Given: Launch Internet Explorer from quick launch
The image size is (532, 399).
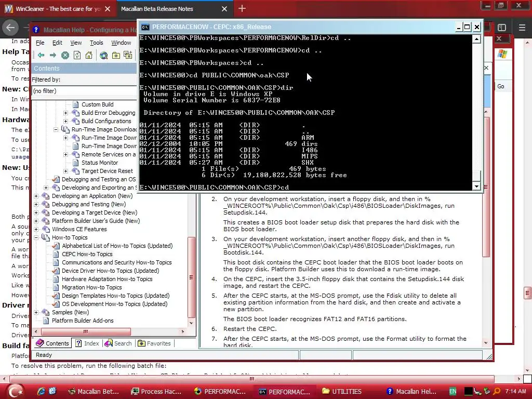Looking at the screenshot, I should coord(41,391).
